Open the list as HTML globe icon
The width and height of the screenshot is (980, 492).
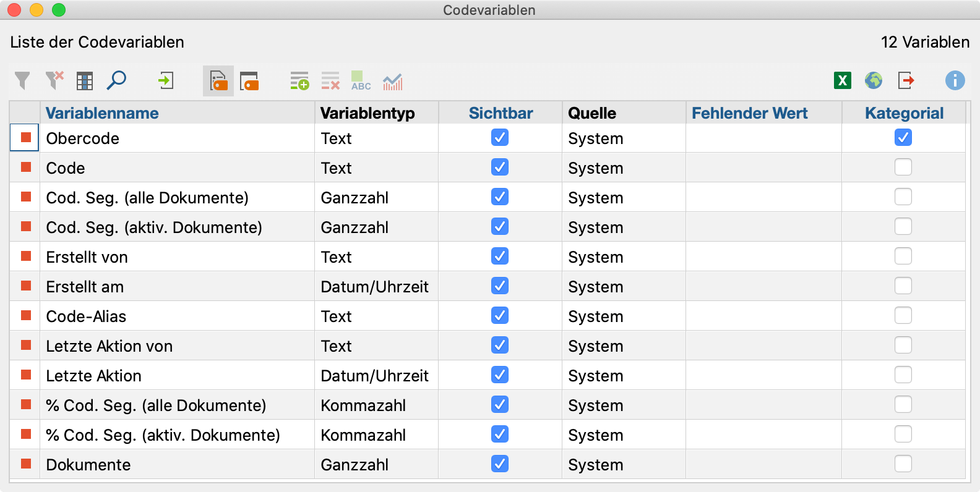[x=874, y=80]
